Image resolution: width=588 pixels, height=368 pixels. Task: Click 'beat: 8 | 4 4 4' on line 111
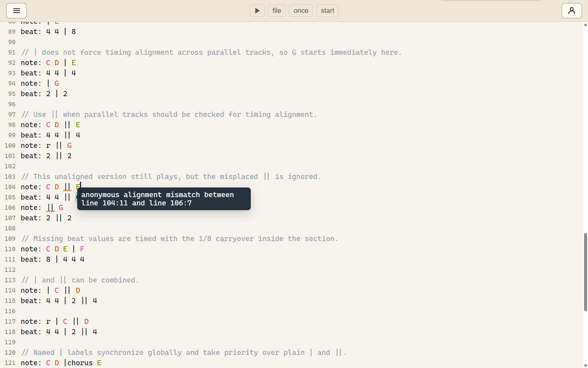(52, 259)
